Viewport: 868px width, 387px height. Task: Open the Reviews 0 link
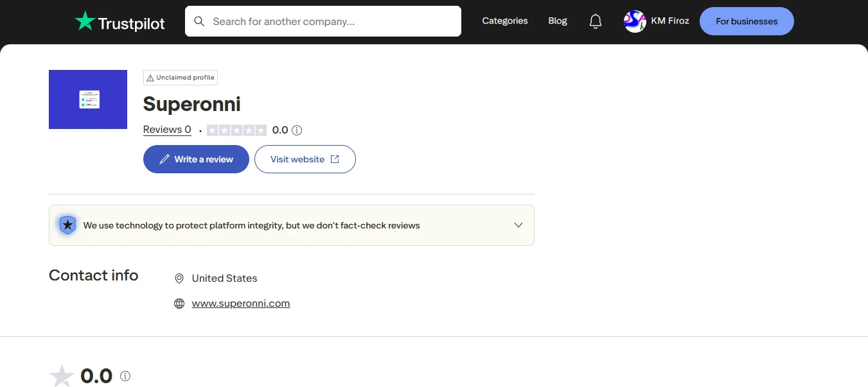[x=167, y=130]
